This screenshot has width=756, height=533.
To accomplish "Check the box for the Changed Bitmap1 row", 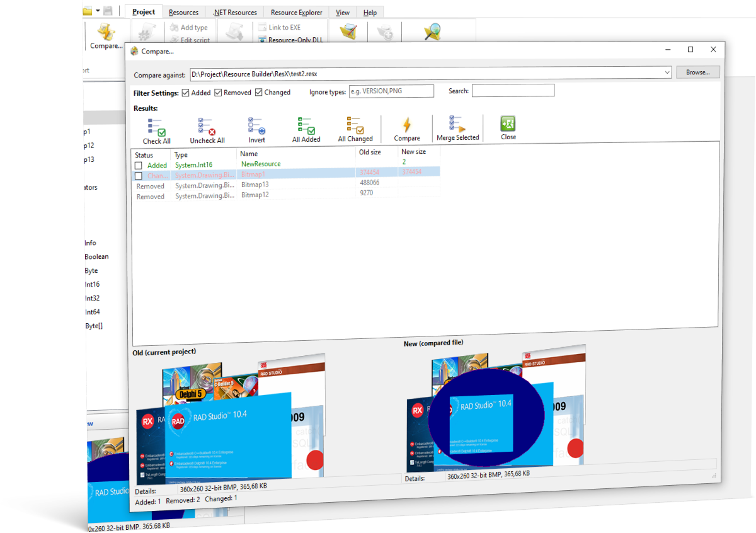I will coord(139,176).
